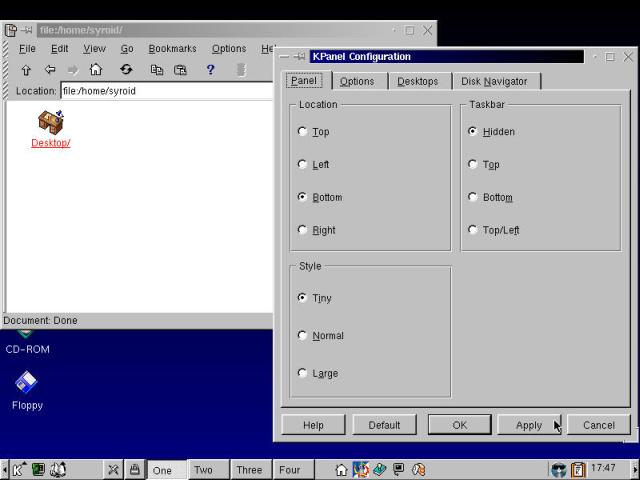
Task: Open the K application launcher menu
Action: pos(18,469)
